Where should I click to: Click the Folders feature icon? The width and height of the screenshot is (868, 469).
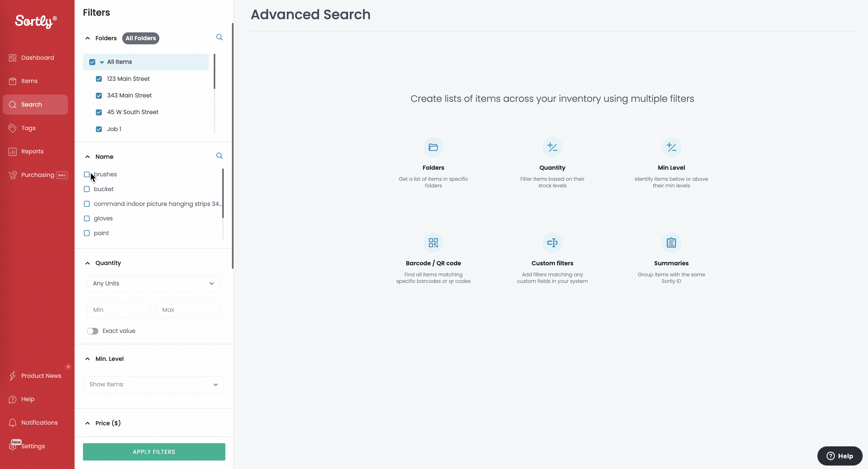point(433,147)
